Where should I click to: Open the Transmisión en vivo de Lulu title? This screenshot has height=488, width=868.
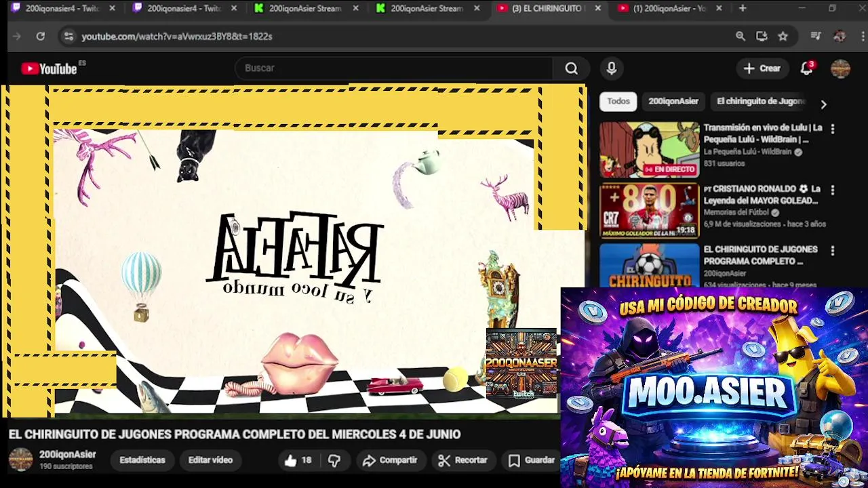click(x=762, y=134)
